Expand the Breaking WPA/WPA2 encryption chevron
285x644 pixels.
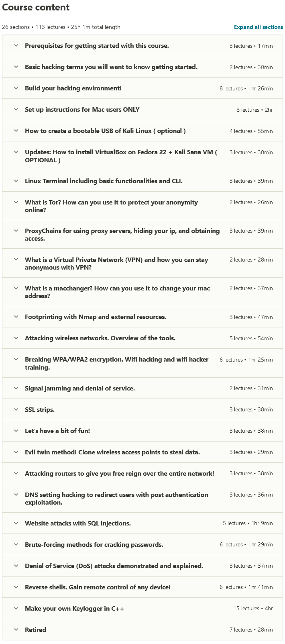pos(16,359)
